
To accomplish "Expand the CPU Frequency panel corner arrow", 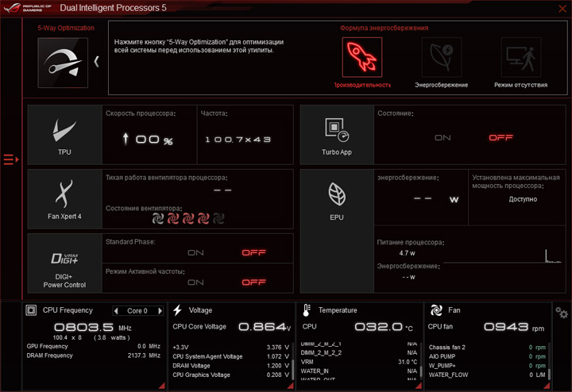I will [162, 386].
